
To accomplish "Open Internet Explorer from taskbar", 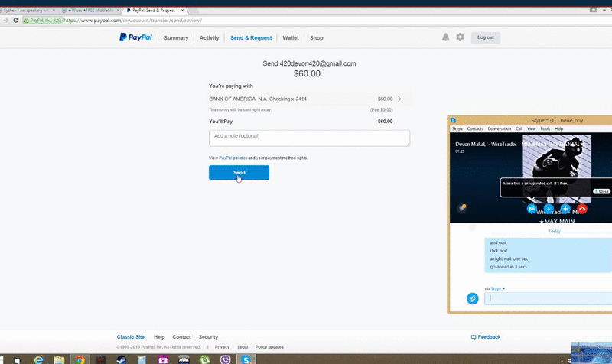I will (38, 359).
